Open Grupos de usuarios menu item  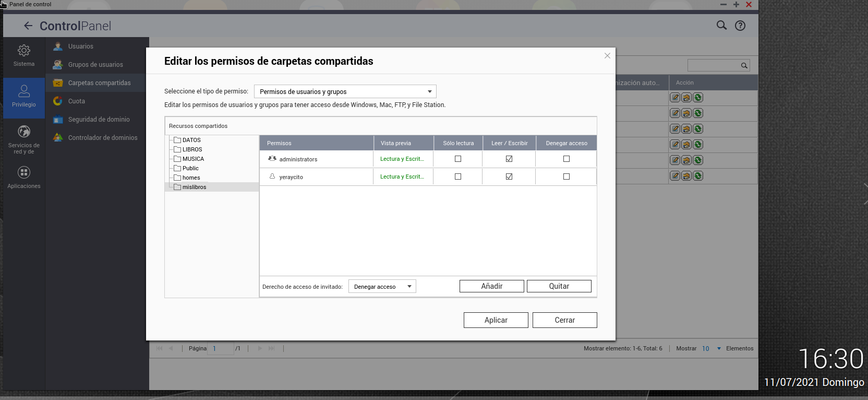[95, 65]
